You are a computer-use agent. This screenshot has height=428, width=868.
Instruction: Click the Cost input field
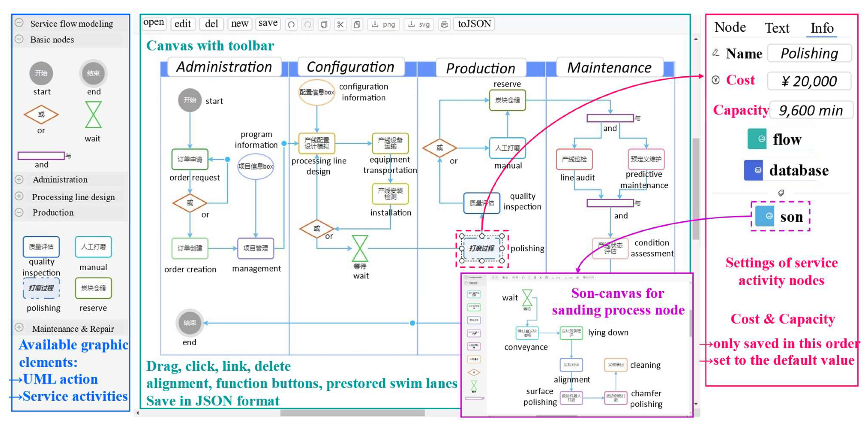pyautogui.click(x=809, y=81)
